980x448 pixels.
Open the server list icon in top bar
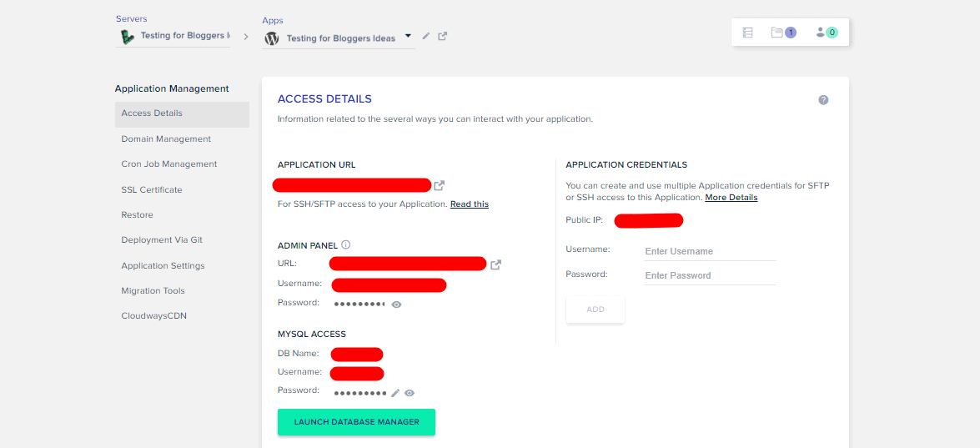[x=747, y=33]
